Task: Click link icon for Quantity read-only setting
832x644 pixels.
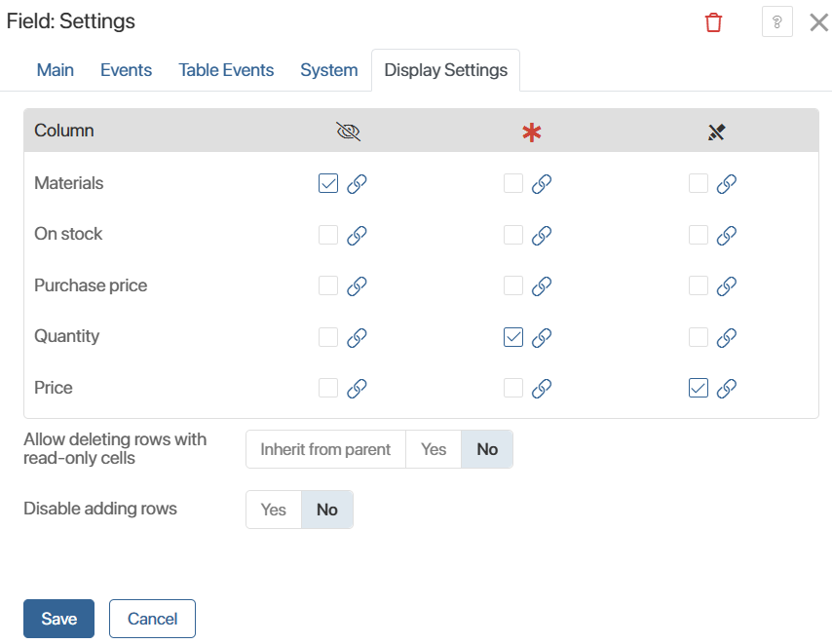Action: 727,337
